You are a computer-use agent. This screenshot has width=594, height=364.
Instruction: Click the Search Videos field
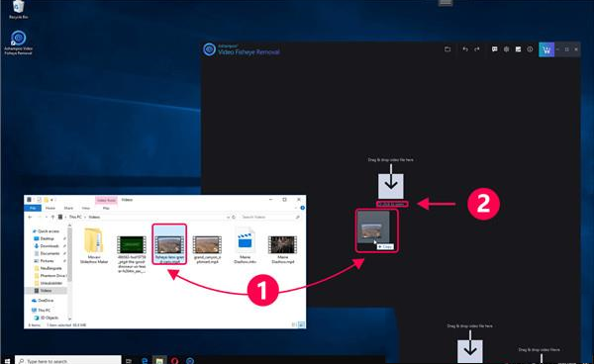pyautogui.click(x=269, y=218)
